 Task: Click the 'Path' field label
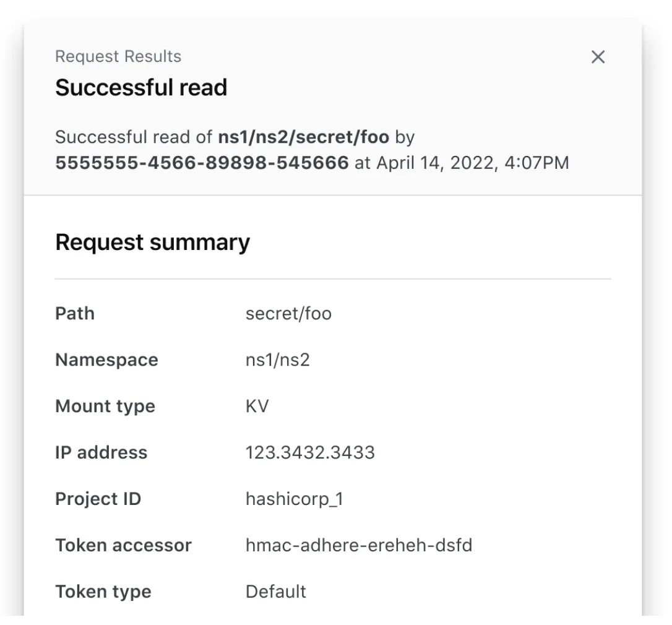click(x=75, y=314)
